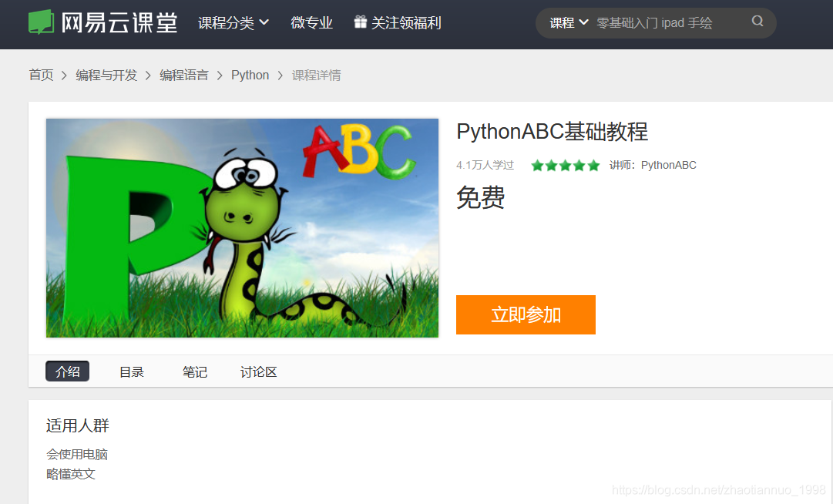Click the 4.1万人学过 text
Viewport: 833px width, 504px height.
485,165
